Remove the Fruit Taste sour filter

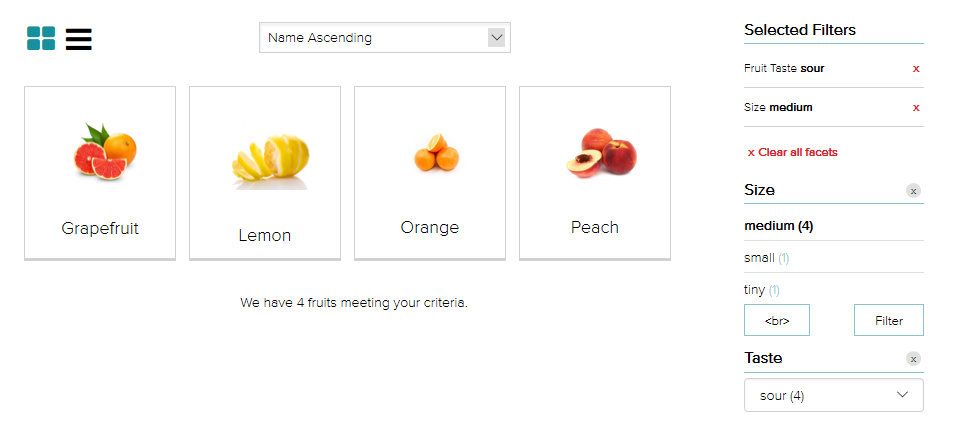tap(916, 69)
